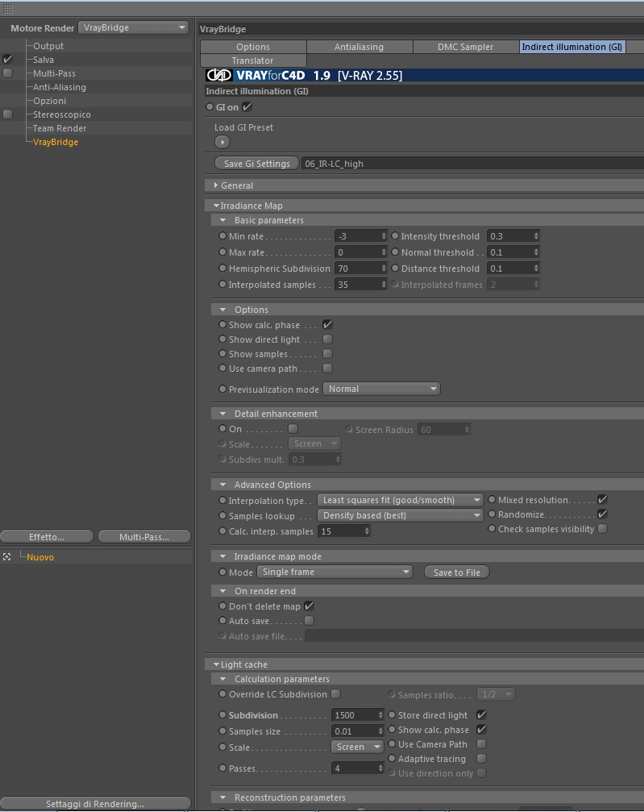
Task: Click the Min rate animation dot
Action: click(222, 235)
